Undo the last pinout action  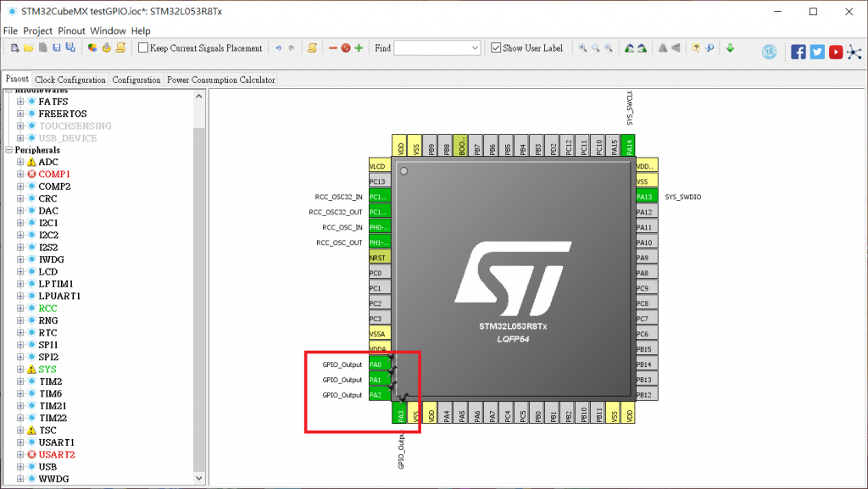(278, 48)
